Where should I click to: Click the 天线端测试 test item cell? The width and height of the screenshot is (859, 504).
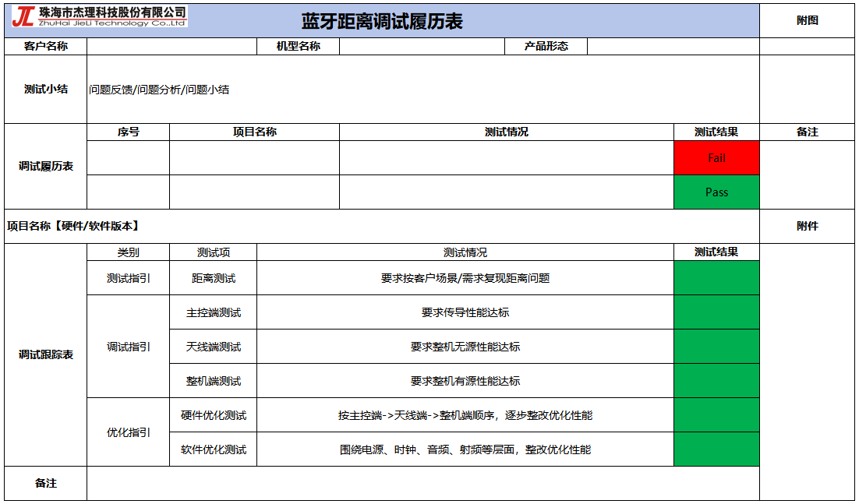click(x=214, y=347)
